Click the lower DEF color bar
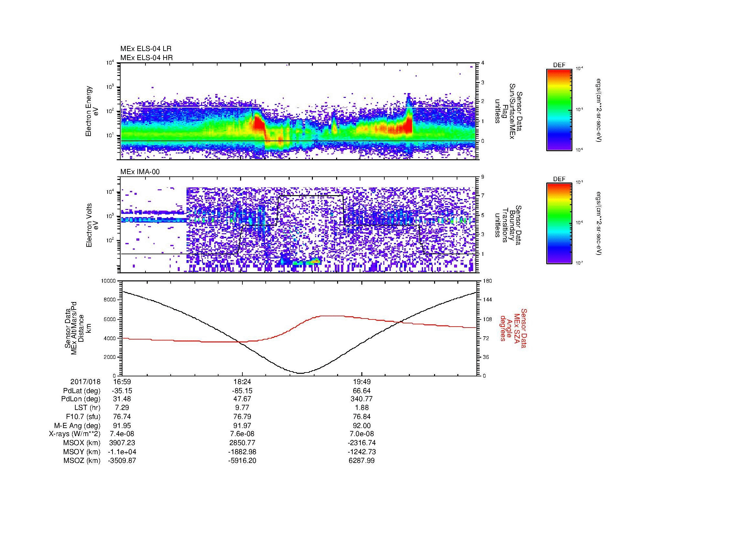The width and height of the screenshot is (756, 534). 559,224
